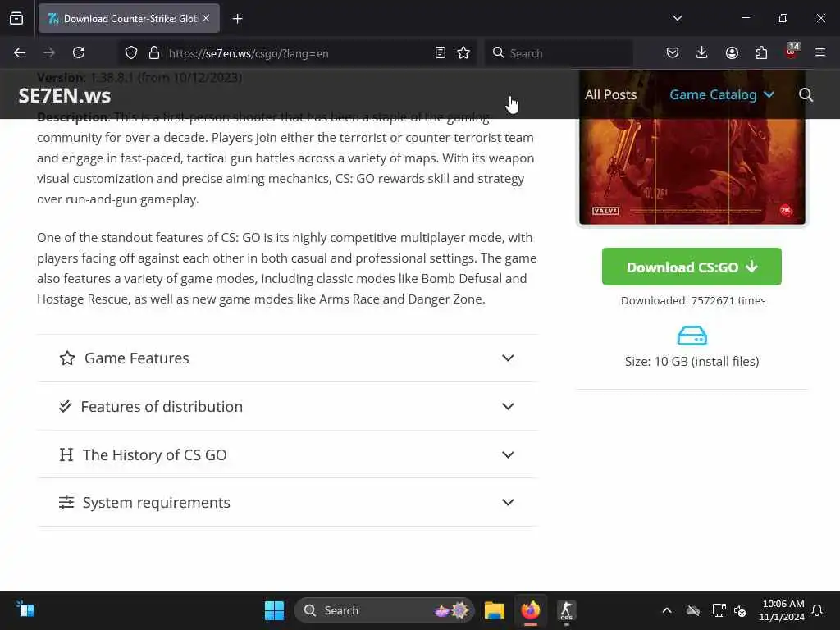
Task: Open All Posts in site menu
Action: click(610, 95)
